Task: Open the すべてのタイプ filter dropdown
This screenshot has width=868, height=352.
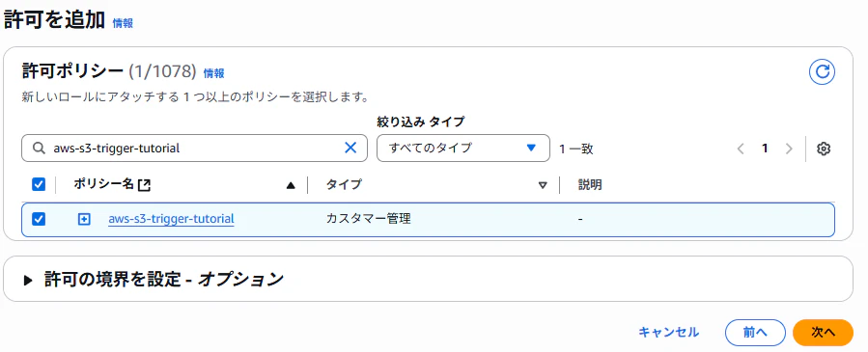Action: 463,148
